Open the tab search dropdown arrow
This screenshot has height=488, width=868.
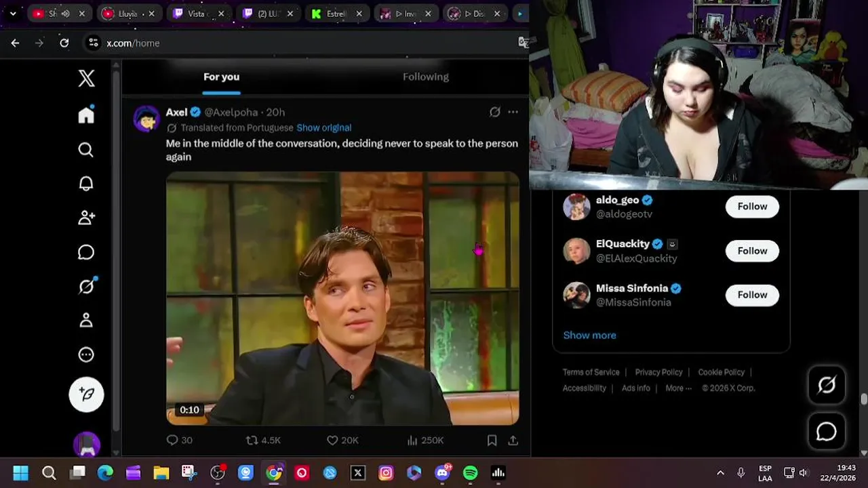pyautogui.click(x=12, y=14)
